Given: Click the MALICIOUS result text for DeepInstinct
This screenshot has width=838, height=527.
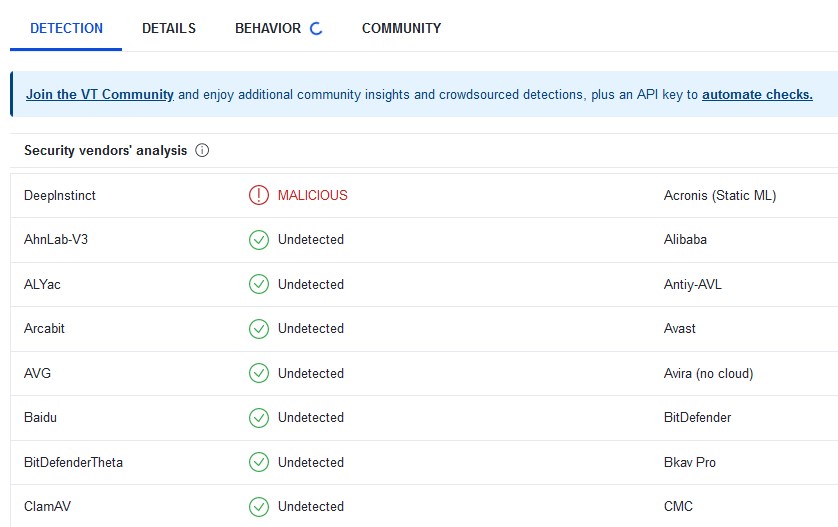Looking at the screenshot, I should click(x=313, y=196).
